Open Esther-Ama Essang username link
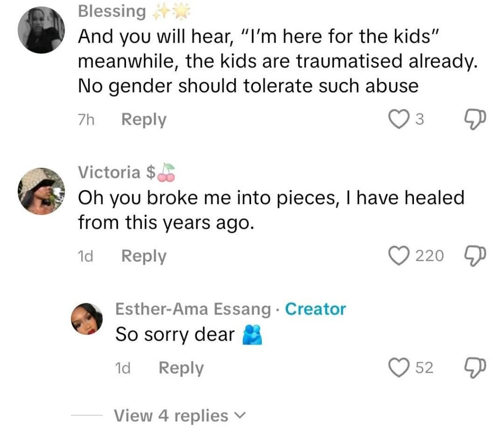 (193, 309)
